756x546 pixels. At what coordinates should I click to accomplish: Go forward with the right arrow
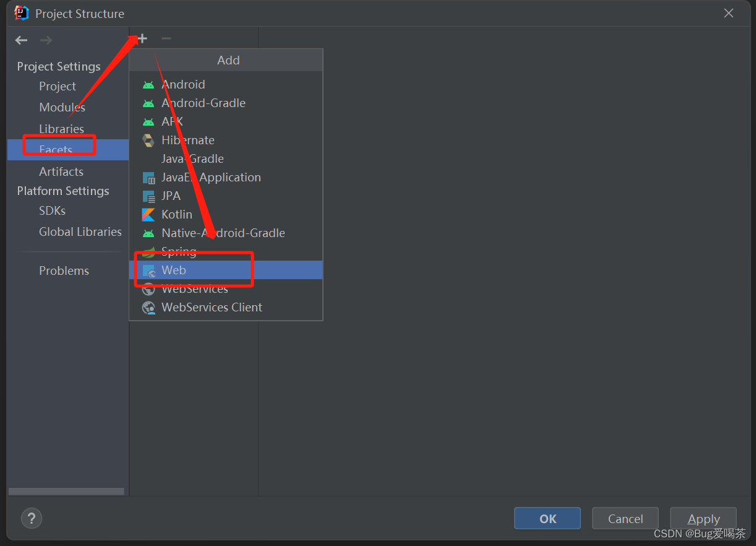coord(46,40)
